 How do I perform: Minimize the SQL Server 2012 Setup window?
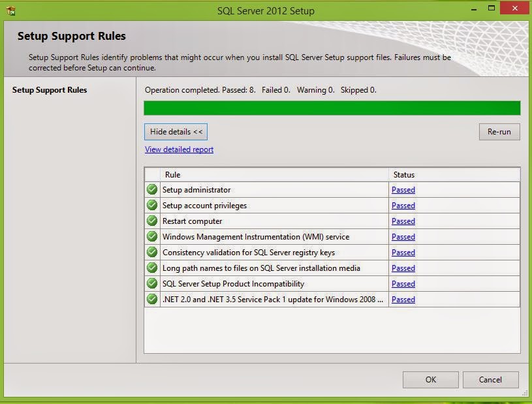[474, 10]
